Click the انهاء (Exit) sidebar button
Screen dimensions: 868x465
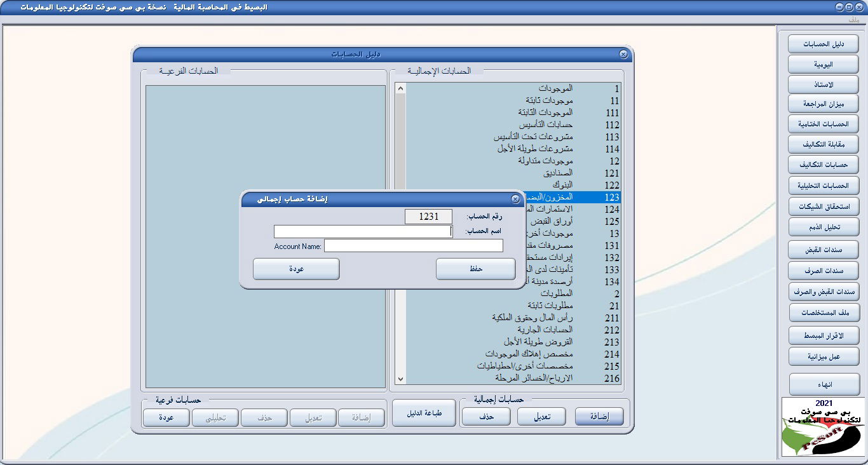(824, 385)
